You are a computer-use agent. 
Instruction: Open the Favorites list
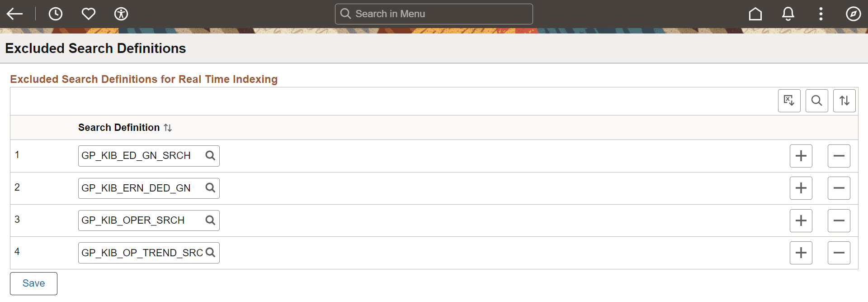[88, 14]
